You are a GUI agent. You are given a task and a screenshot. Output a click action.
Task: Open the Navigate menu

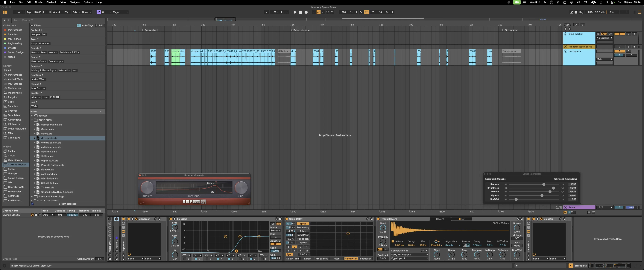pos(75,2)
